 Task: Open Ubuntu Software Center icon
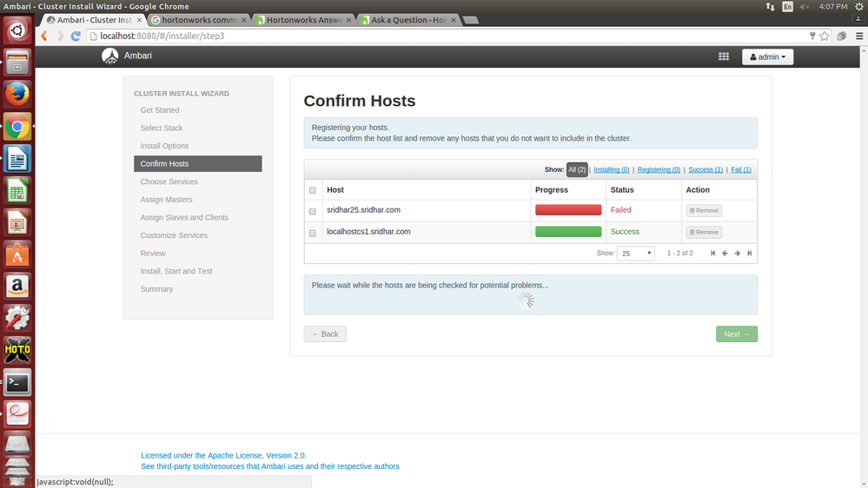(17, 255)
